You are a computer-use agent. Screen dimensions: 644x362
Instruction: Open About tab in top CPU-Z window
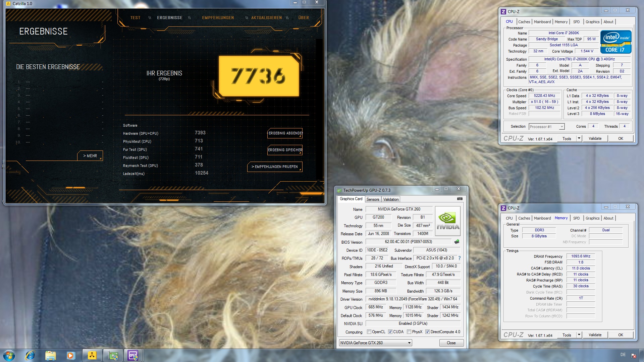pos(608,22)
